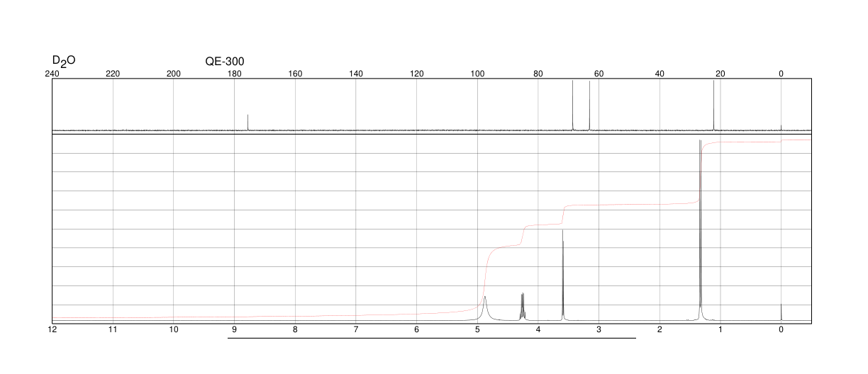Click the QE-300 instrument label
The width and height of the screenshot is (868, 374).
225,62
